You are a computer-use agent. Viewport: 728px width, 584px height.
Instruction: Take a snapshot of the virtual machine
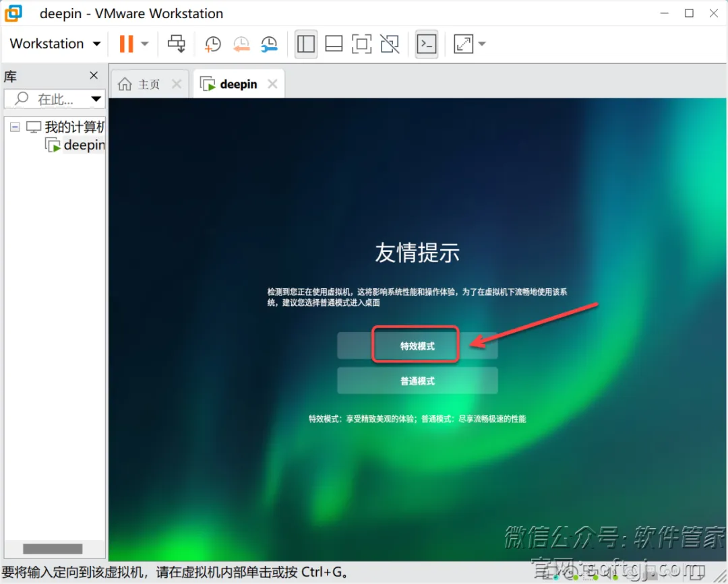(212, 44)
